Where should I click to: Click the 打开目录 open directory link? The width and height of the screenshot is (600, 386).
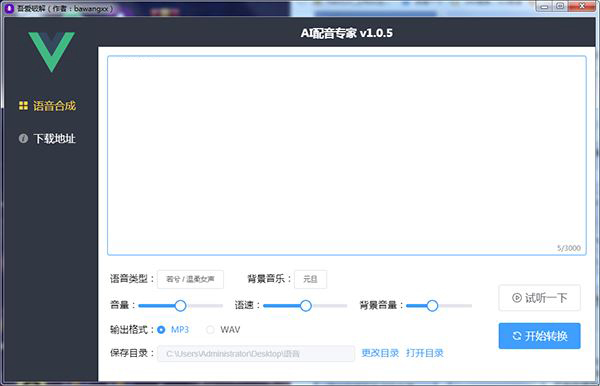point(425,353)
